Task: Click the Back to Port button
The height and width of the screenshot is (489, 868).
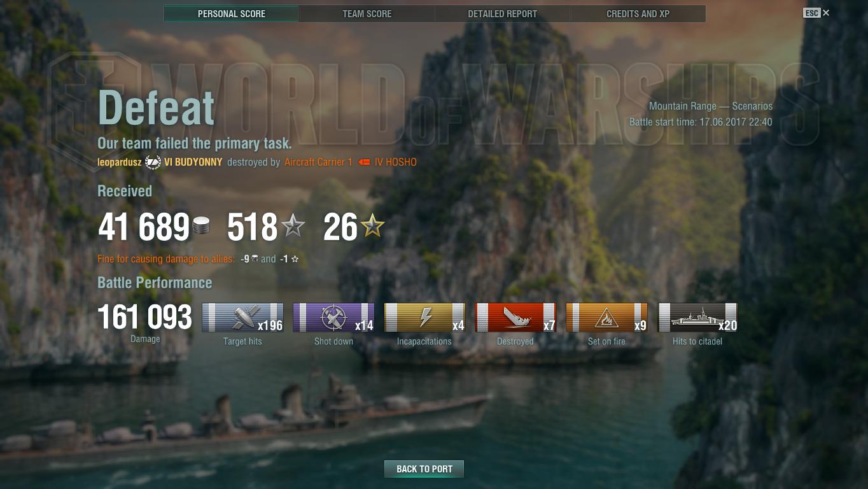Action: [424, 469]
